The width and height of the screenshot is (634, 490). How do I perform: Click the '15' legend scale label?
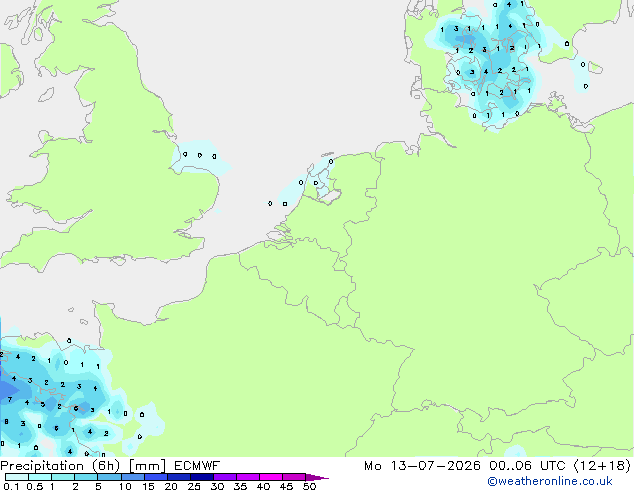(148, 486)
